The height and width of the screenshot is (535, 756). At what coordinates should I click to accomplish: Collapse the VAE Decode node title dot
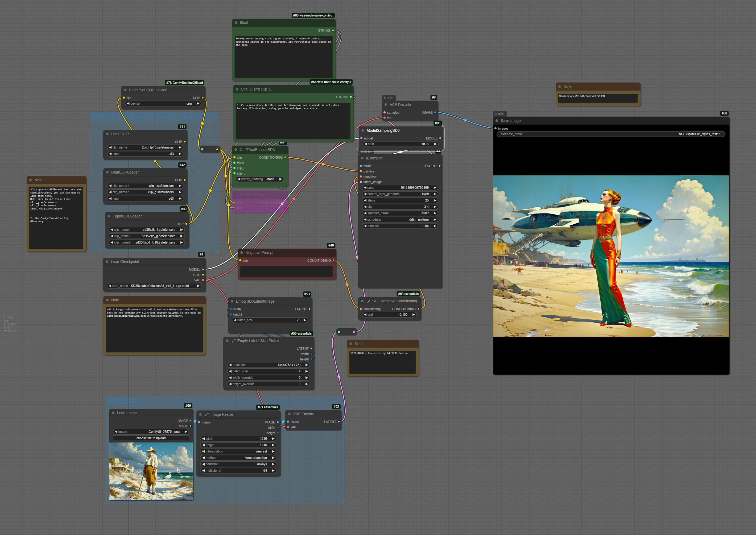386,105
